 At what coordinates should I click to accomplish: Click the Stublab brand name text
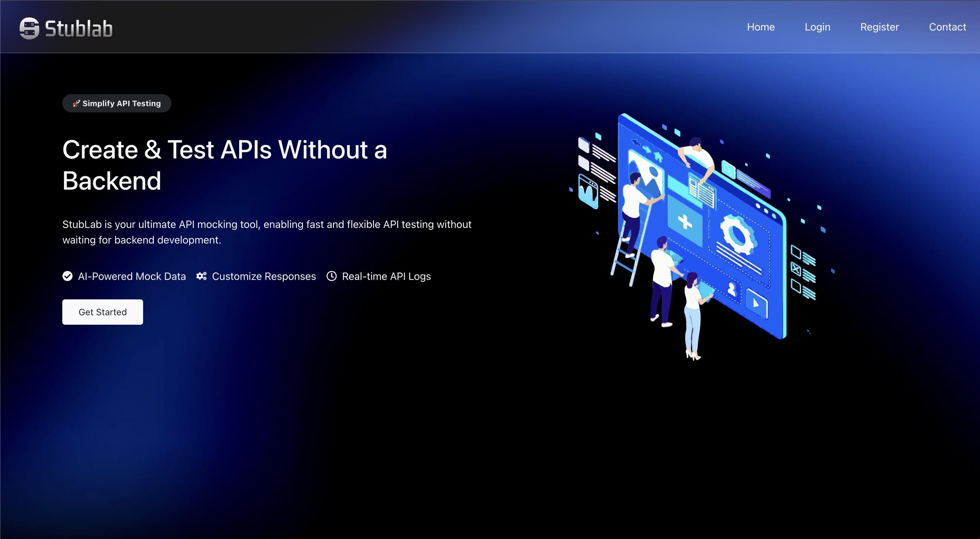(x=79, y=29)
